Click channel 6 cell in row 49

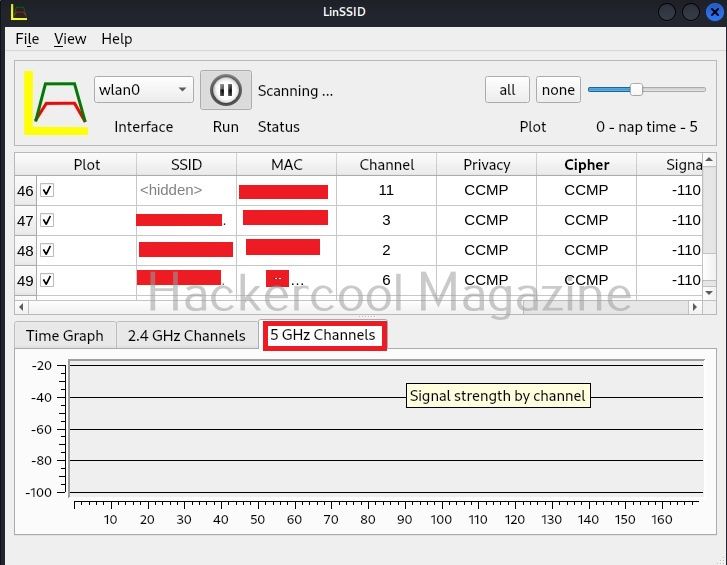[386, 280]
